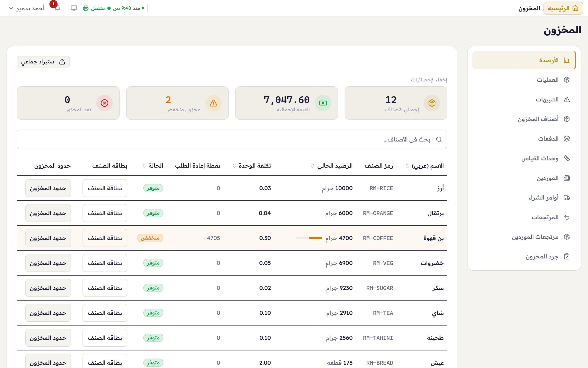Image resolution: width=588 pixels, height=368 pixels.
Task: Click the supplier returns package icon
Action: point(567,237)
